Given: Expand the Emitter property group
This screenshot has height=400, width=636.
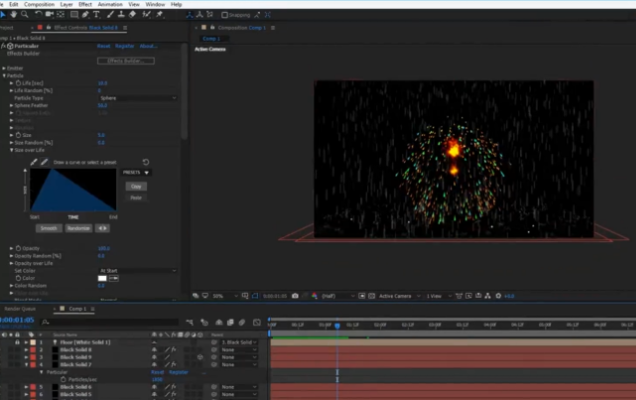Looking at the screenshot, I should pyautogui.click(x=6, y=68).
